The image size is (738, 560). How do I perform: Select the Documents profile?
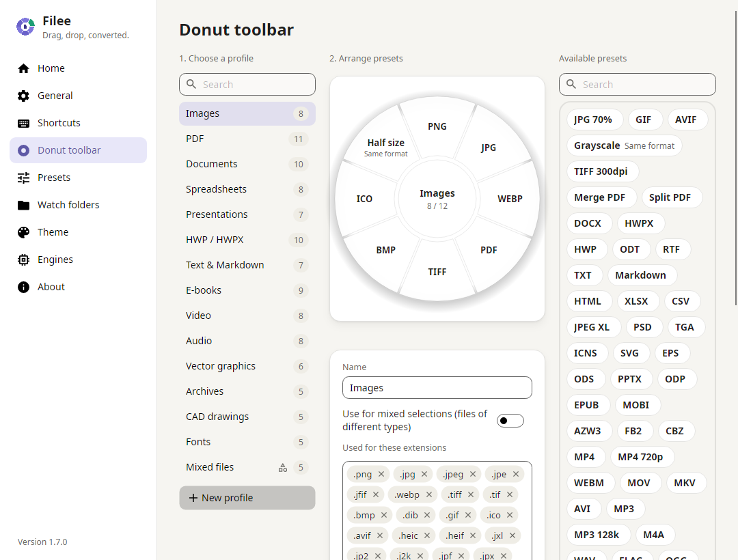(247, 164)
